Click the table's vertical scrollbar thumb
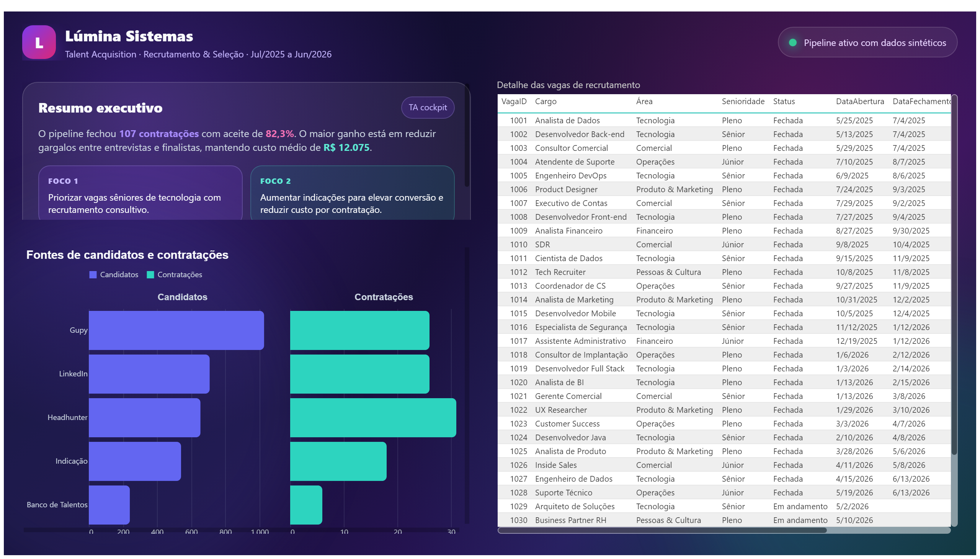This screenshot has height=559, width=980. (x=954, y=275)
